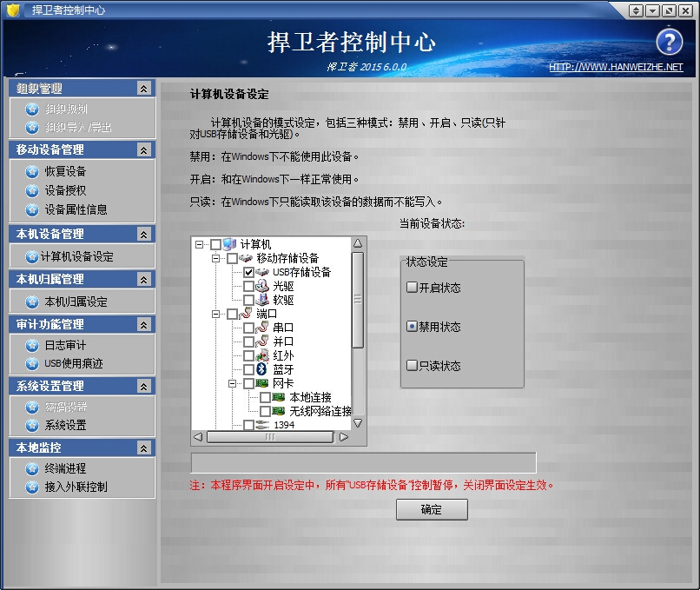Select the 组织管理 section header
This screenshot has width=700, height=590.
pyautogui.click(x=39, y=87)
